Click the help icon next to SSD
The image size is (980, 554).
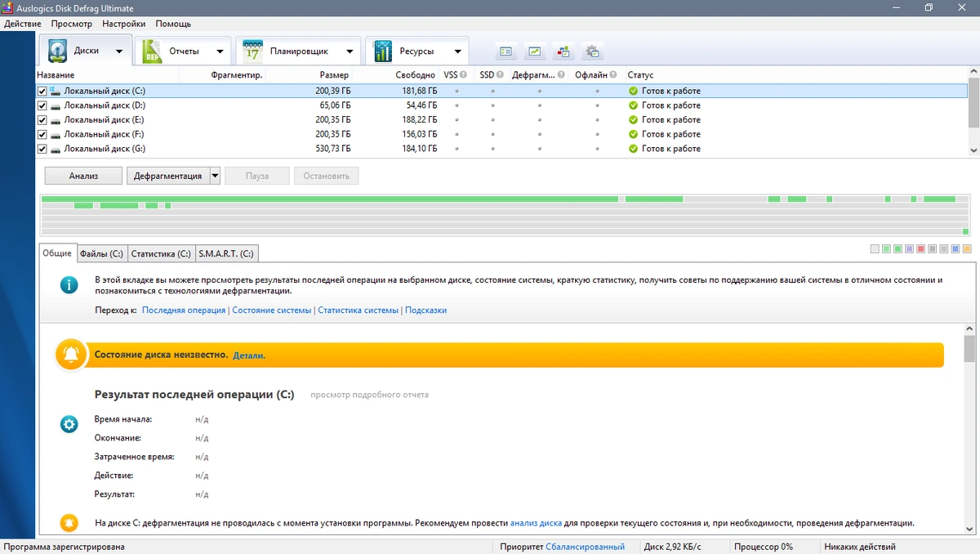501,75
